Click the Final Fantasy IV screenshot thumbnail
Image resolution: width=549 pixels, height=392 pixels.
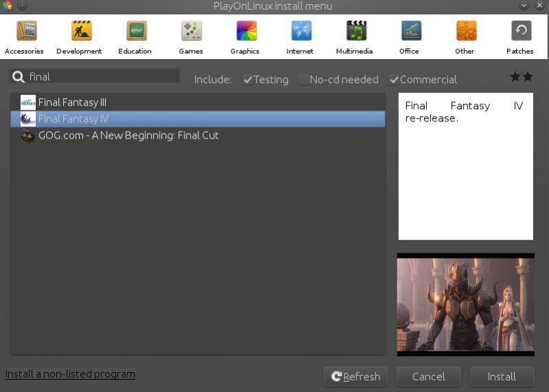[466, 305]
